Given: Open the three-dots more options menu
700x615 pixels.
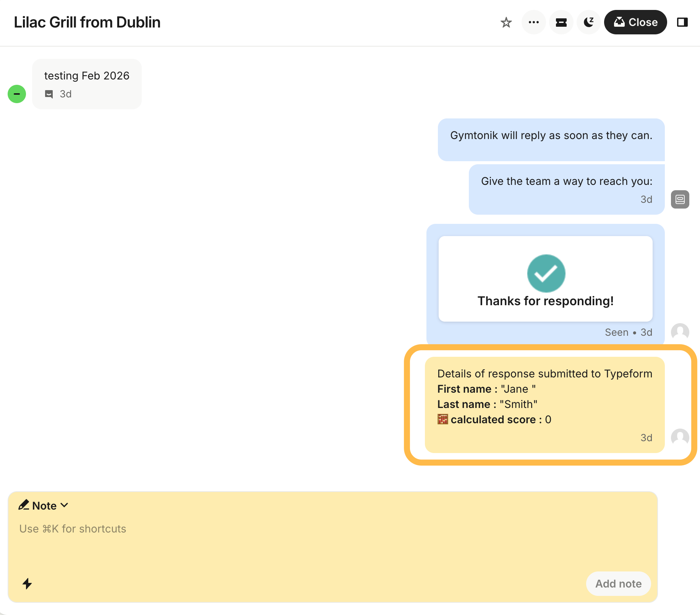Looking at the screenshot, I should point(533,23).
